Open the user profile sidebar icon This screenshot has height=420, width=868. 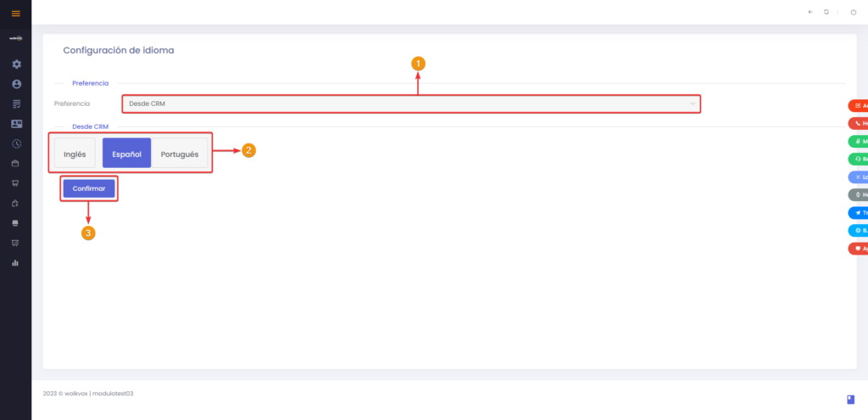(16, 84)
